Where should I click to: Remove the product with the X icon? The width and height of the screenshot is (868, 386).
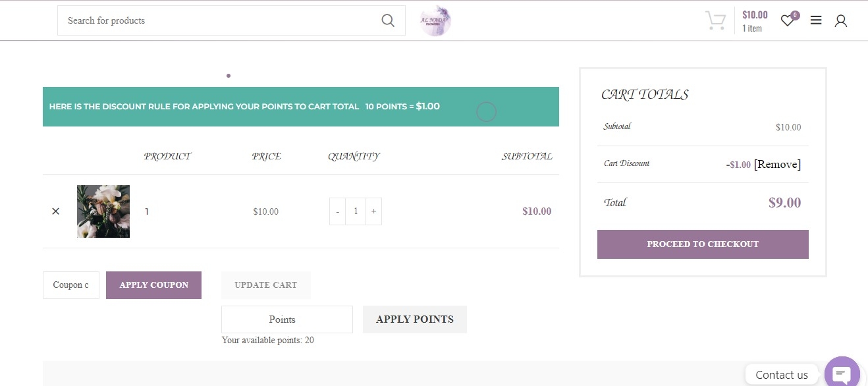click(55, 211)
